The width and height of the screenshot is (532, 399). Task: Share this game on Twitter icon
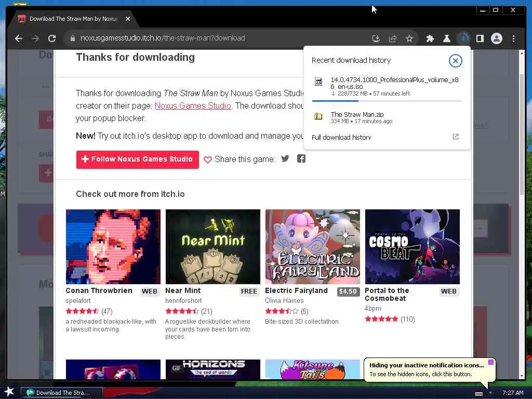pos(285,158)
